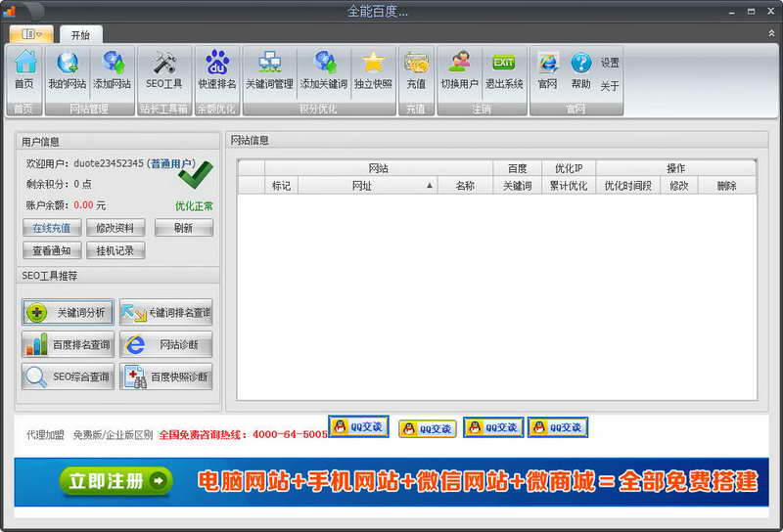
Task: Launch the SEO综合查询 tool
Action: [x=68, y=377]
